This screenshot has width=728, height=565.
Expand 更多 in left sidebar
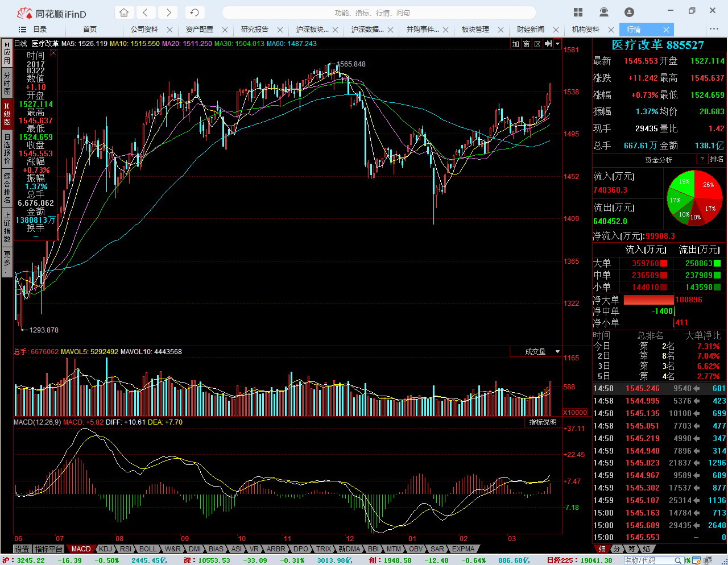7,261
